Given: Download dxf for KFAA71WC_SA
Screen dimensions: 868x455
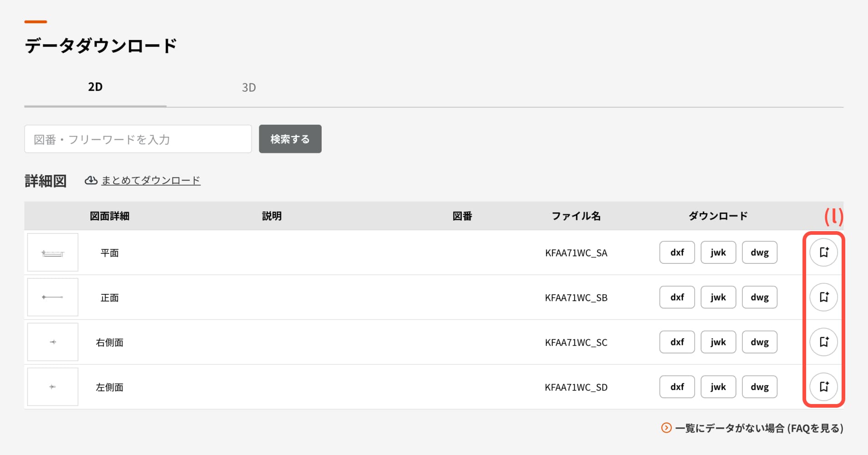Looking at the screenshot, I should [677, 253].
